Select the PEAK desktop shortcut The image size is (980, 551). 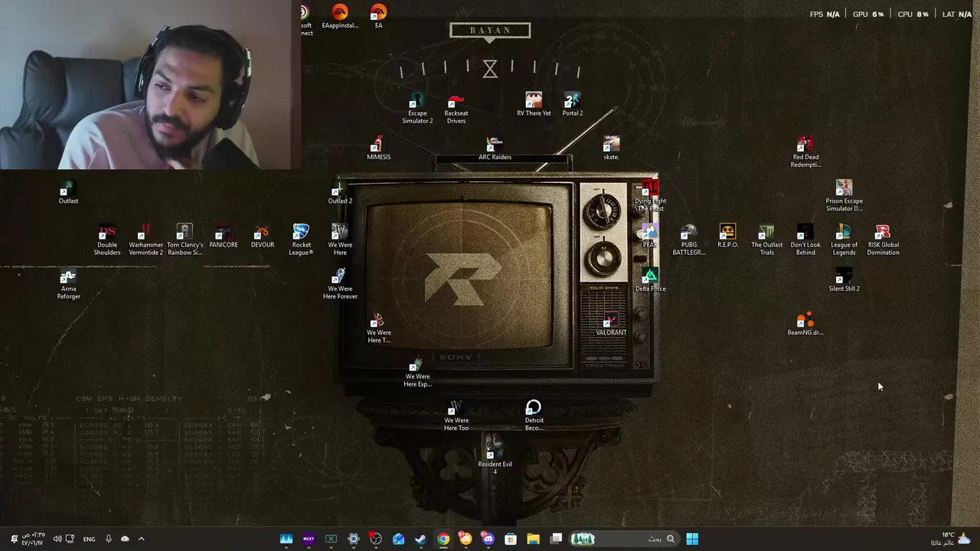click(649, 236)
